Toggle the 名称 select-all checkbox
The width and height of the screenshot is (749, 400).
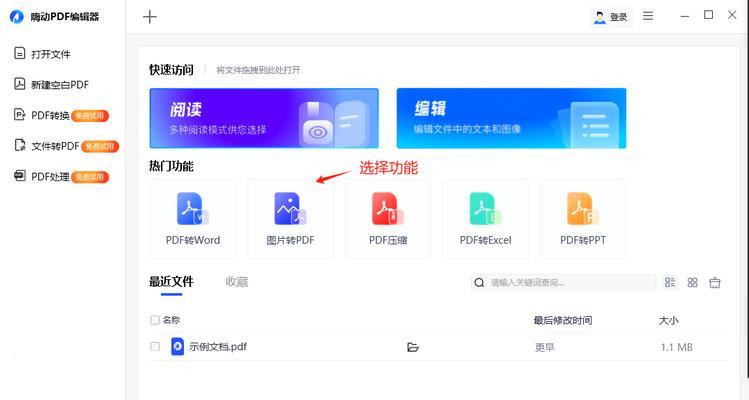tap(155, 320)
